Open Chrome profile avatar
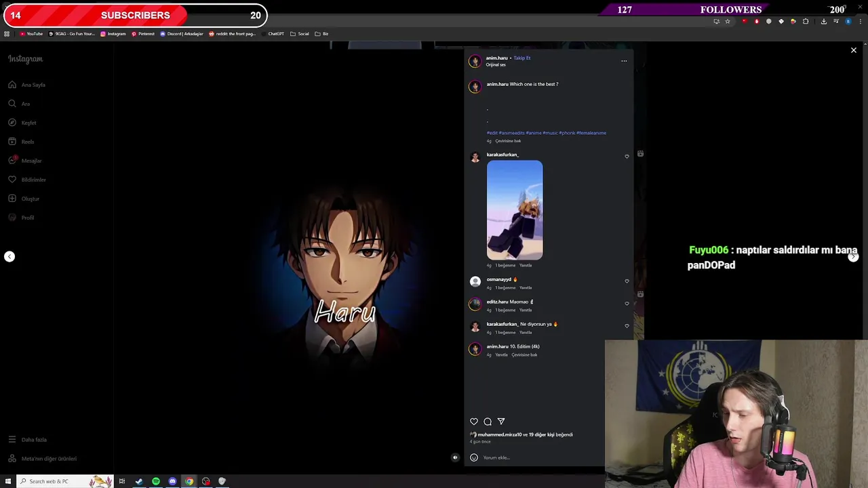The image size is (868, 488). tap(848, 22)
